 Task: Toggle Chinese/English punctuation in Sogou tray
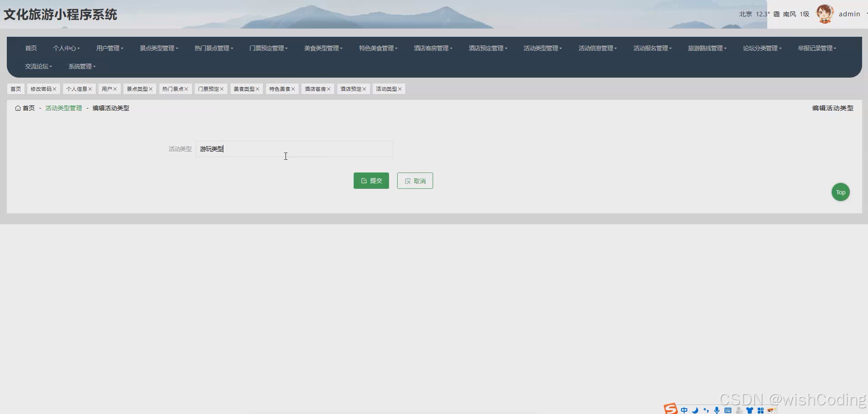(x=706, y=410)
